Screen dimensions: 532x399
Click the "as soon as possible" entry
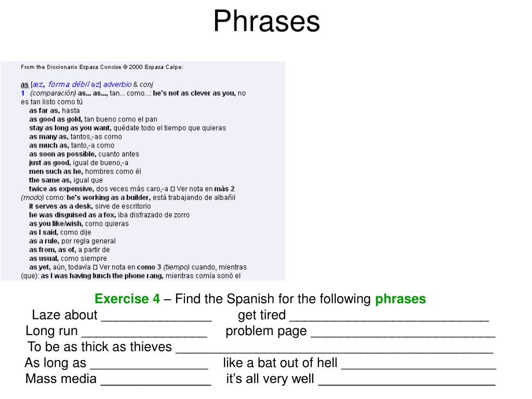[62, 154]
